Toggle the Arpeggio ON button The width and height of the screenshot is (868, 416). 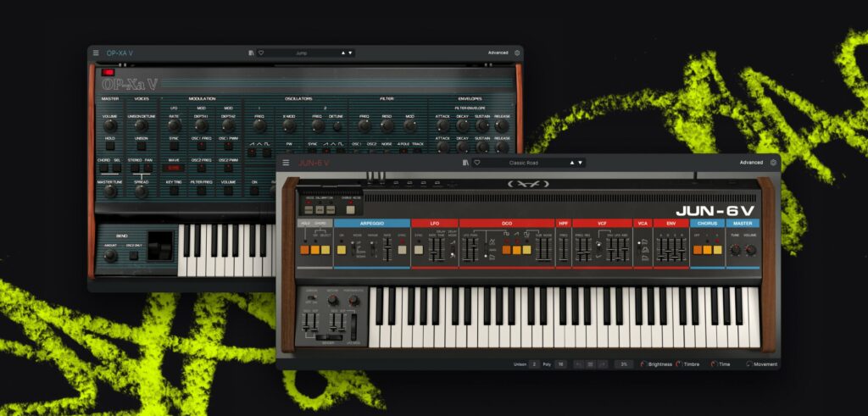point(342,249)
